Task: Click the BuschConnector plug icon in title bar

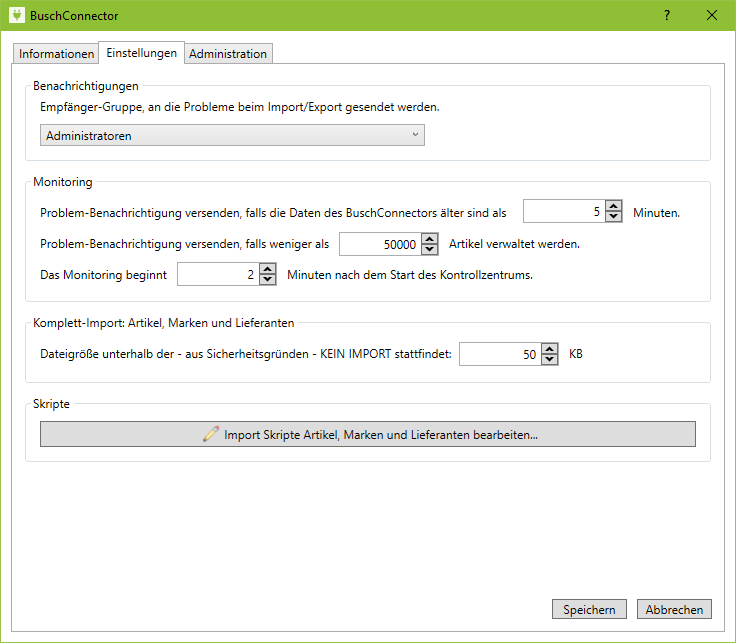Action: [15, 15]
